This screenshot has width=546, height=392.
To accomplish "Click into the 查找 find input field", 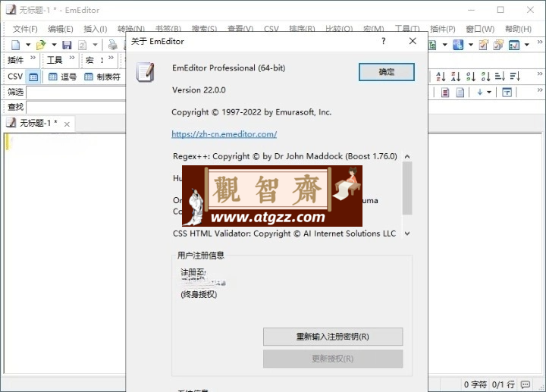I will 76,107.
